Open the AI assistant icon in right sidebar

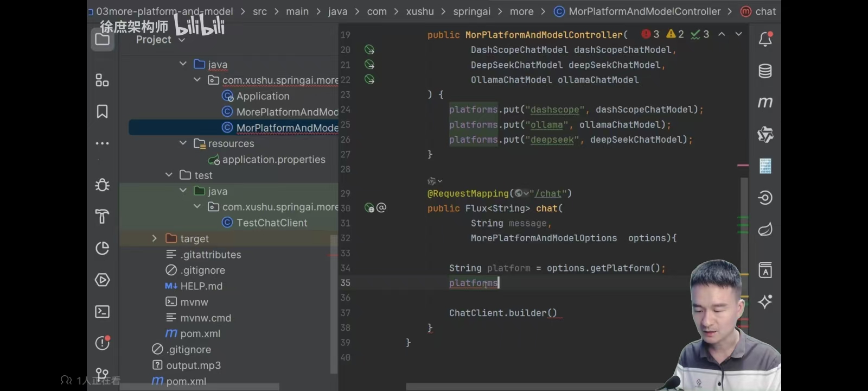[765, 134]
